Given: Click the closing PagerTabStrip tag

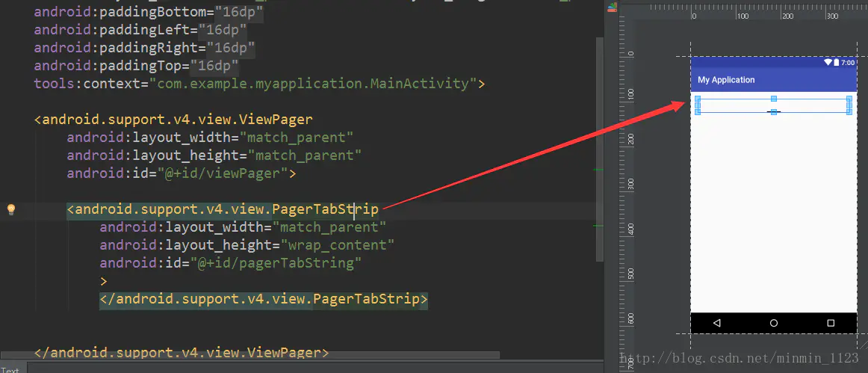Looking at the screenshot, I should coord(264,299).
